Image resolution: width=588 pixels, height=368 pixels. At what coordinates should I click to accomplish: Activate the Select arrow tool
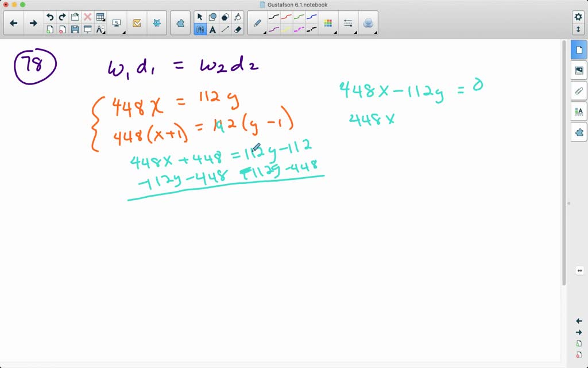[200, 17]
